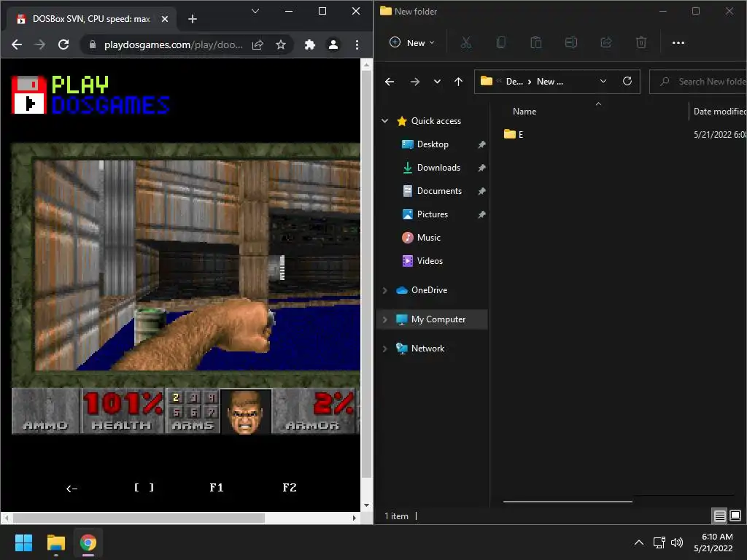
Task: Bookmark this page with the star icon
Action: click(281, 44)
